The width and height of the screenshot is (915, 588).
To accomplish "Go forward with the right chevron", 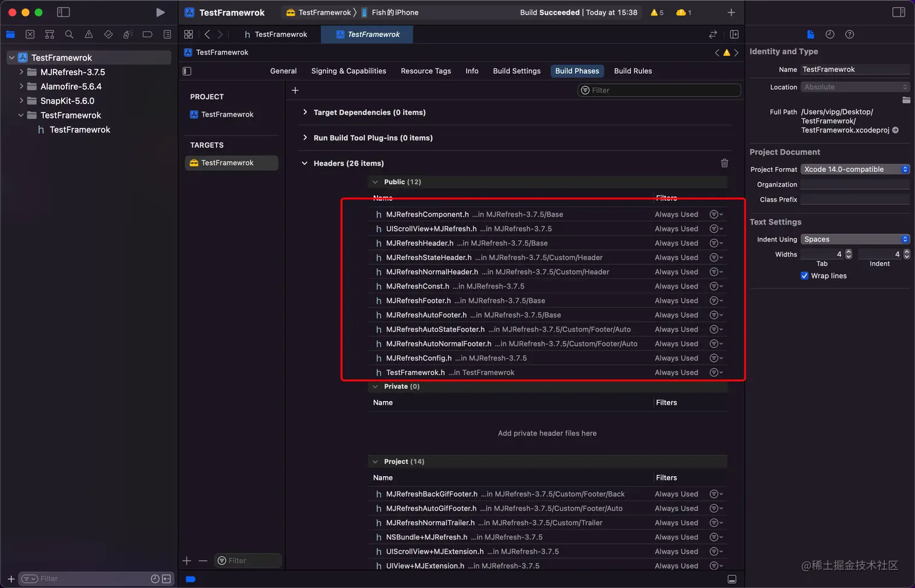I will coord(220,34).
